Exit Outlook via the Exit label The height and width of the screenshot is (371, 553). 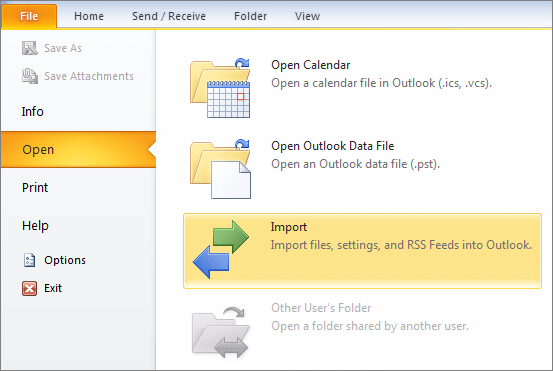[53, 288]
